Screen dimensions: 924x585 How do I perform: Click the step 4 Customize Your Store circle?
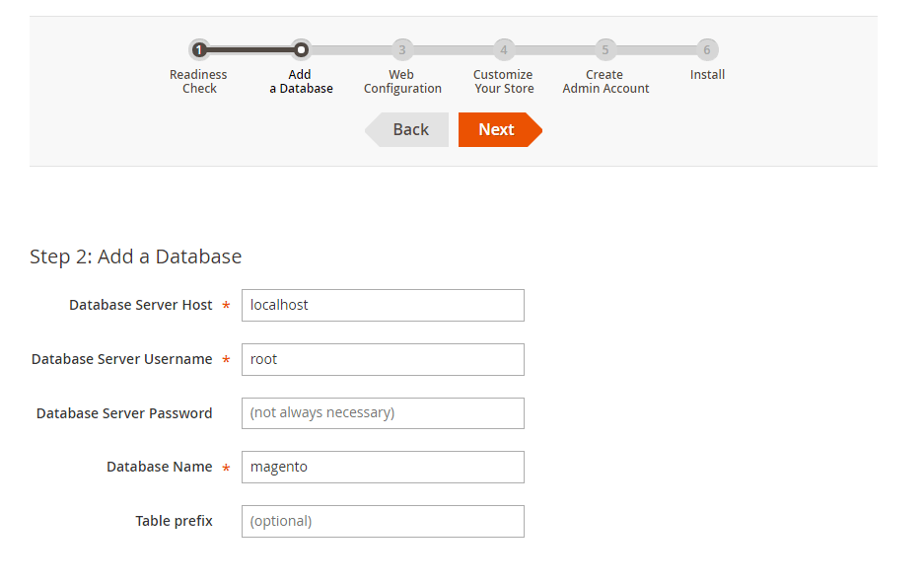click(504, 49)
